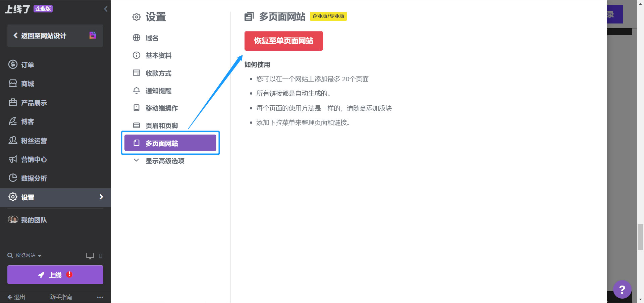Click the document icon beside 返回至网站设计

pos(93,35)
